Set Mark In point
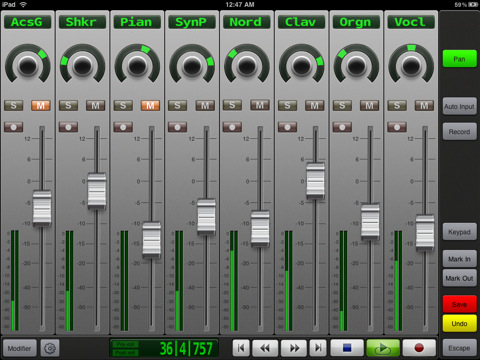 459,259
